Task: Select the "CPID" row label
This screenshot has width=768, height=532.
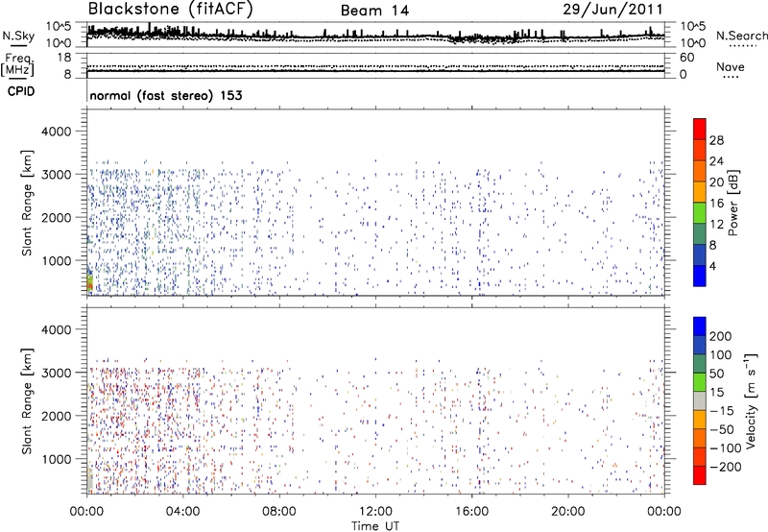Action: [x=21, y=91]
